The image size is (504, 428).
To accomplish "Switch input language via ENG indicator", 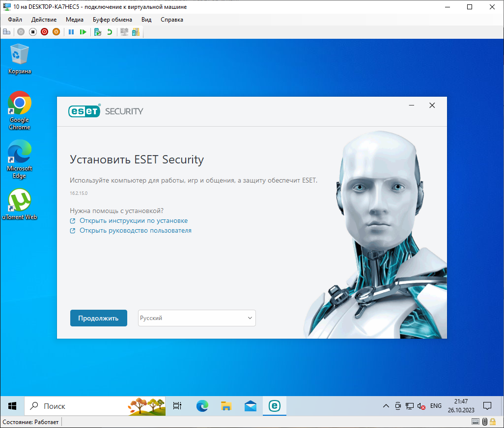I will (436, 406).
